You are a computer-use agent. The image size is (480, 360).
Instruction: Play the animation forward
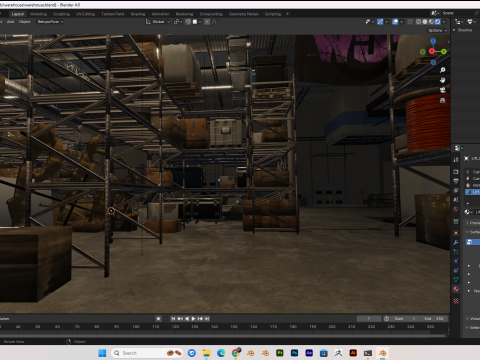(193, 319)
